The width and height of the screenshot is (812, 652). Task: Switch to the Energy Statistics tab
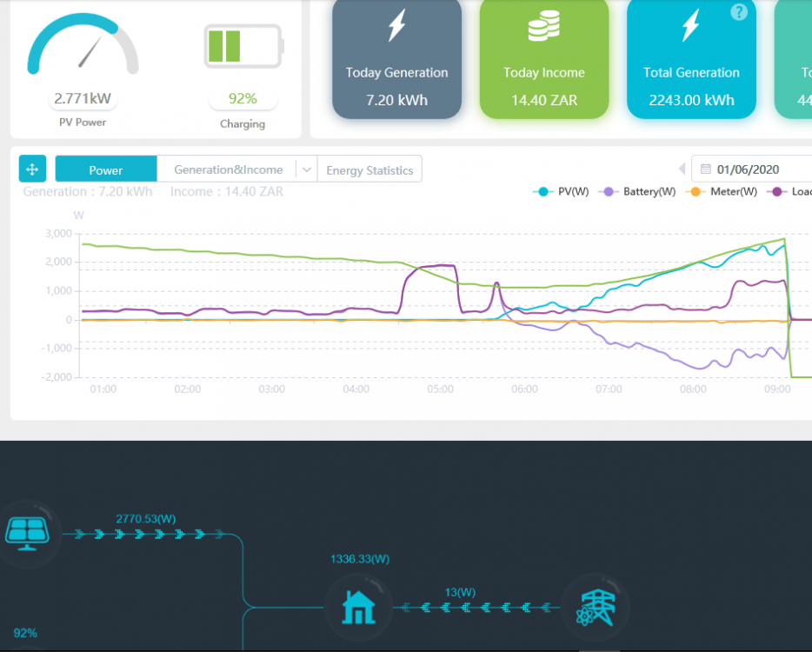(x=369, y=169)
